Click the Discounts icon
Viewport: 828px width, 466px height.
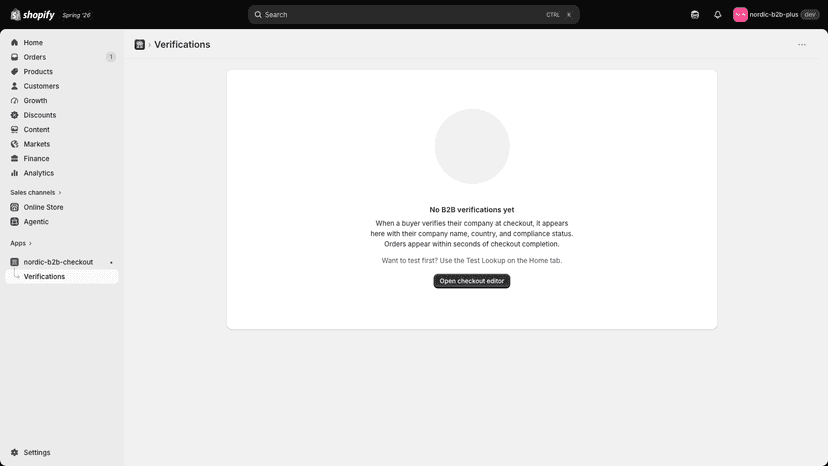tap(14, 115)
